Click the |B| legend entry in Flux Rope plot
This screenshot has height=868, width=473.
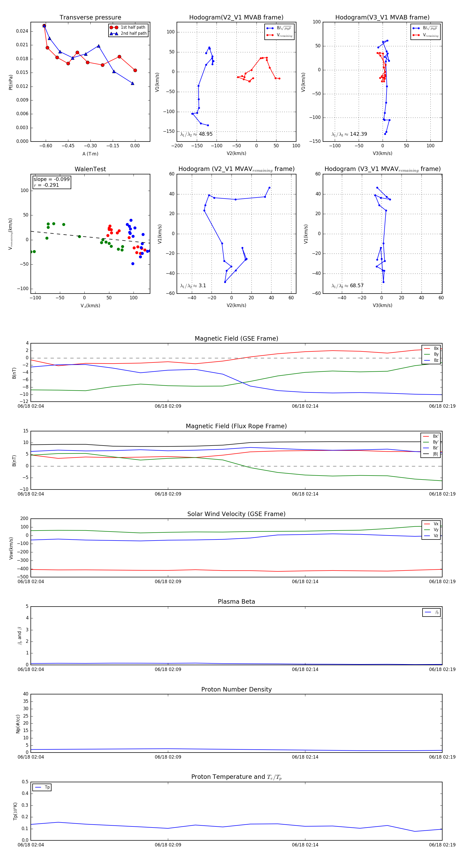431,454
